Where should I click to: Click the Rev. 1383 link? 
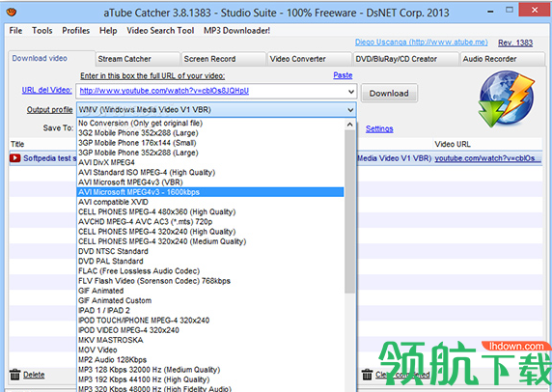515,43
